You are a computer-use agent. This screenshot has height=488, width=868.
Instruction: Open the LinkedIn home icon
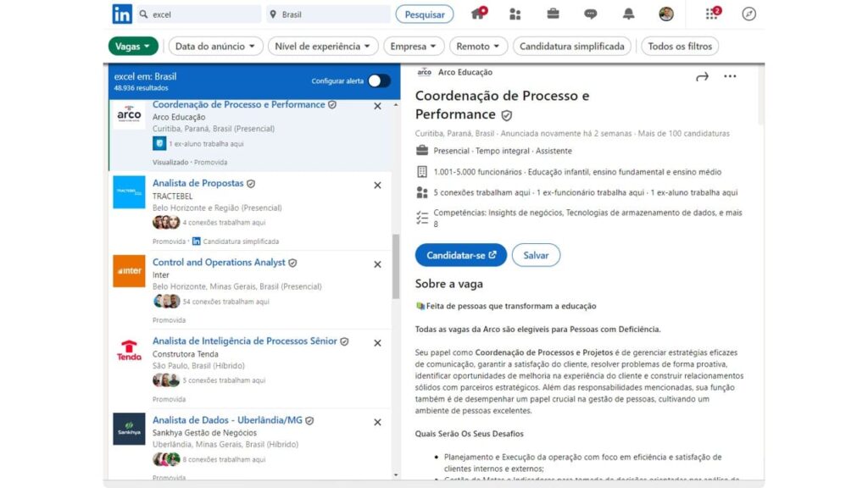(478, 14)
